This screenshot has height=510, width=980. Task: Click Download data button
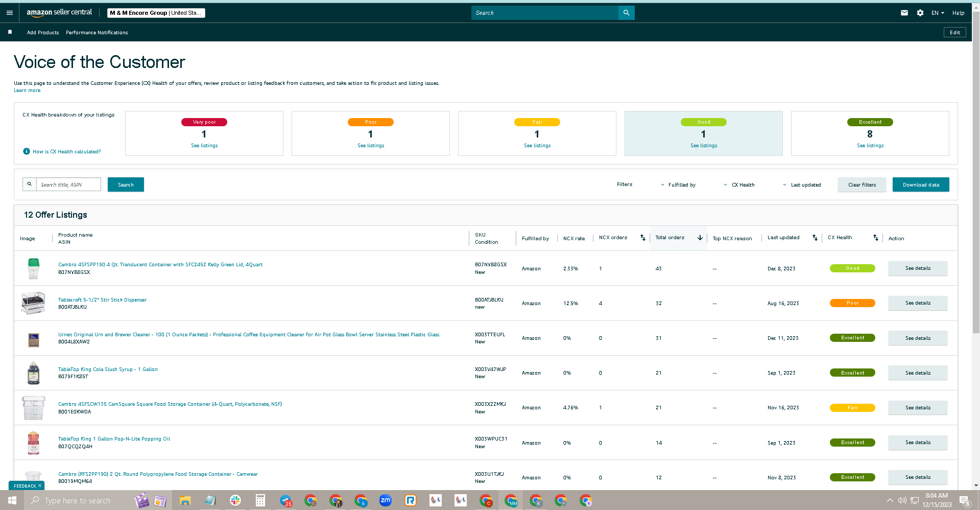click(x=921, y=184)
